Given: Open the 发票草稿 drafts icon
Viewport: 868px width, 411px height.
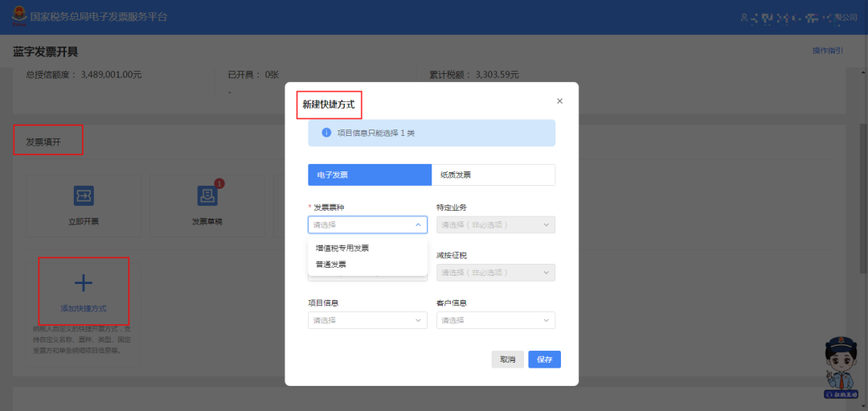Looking at the screenshot, I should pyautogui.click(x=207, y=195).
